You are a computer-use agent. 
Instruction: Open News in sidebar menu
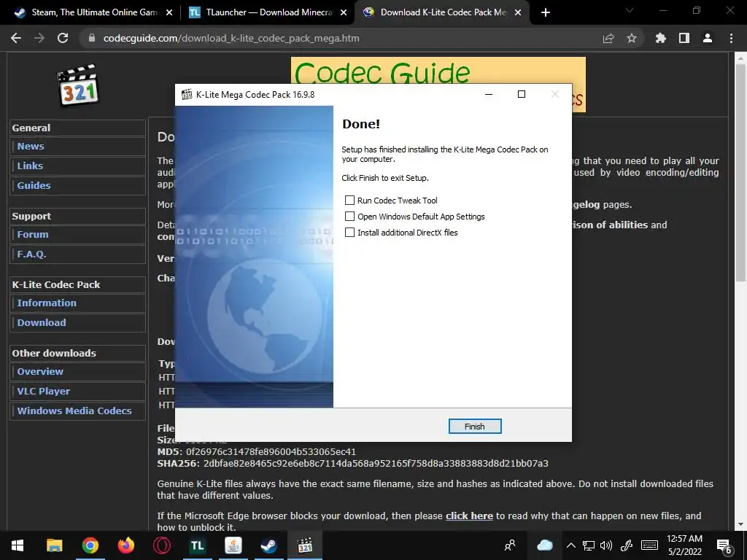pyautogui.click(x=31, y=146)
